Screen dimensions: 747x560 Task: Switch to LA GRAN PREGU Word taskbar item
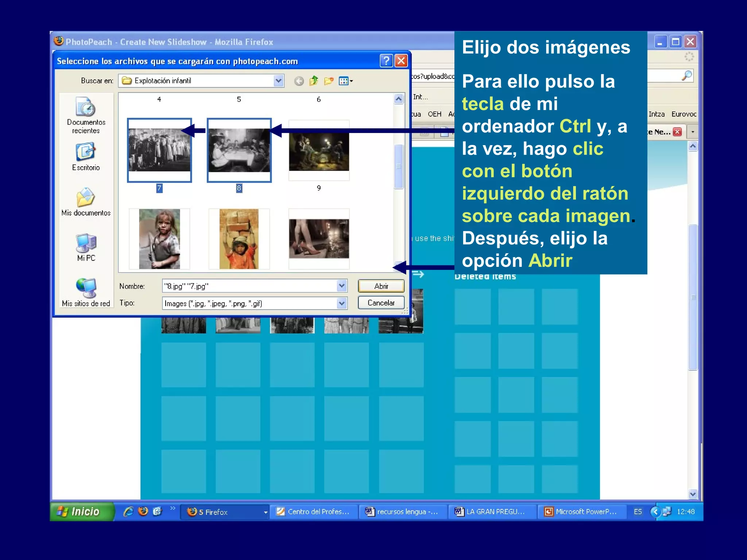click(493, 512)
